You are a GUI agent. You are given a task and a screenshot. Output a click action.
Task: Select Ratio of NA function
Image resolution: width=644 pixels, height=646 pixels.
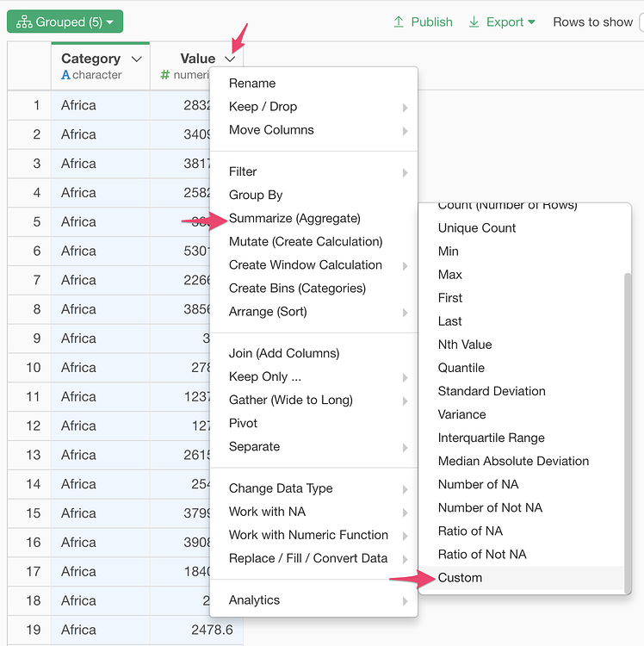coord(521,531)
